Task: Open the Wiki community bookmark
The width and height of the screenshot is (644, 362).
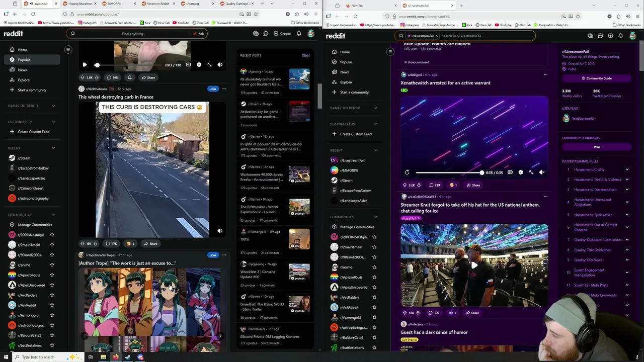Action: click(597, 147)
